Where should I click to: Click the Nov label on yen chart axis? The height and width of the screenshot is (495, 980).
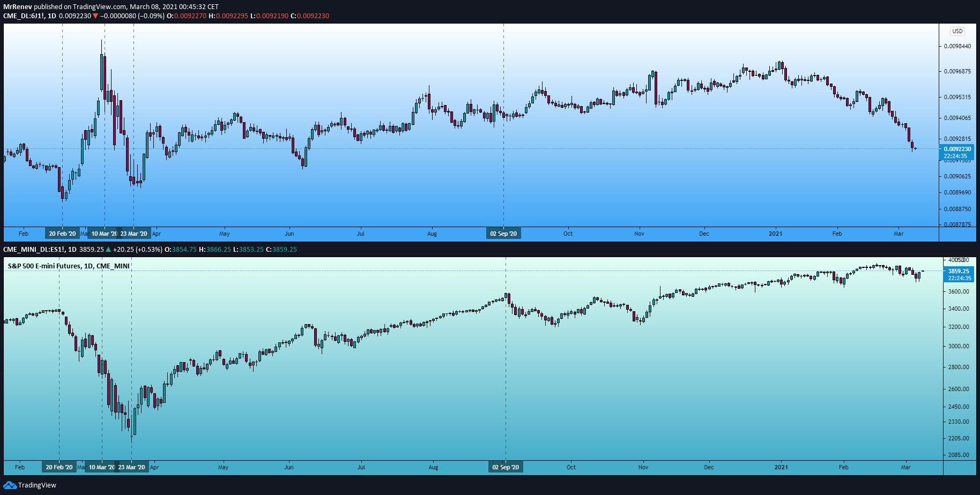[x=639, y=234]
